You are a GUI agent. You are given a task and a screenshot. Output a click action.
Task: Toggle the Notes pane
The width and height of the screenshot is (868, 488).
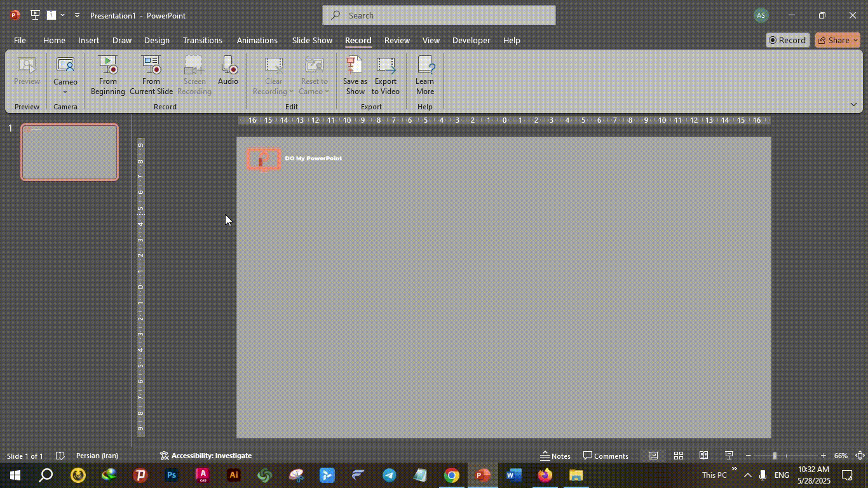556,456
